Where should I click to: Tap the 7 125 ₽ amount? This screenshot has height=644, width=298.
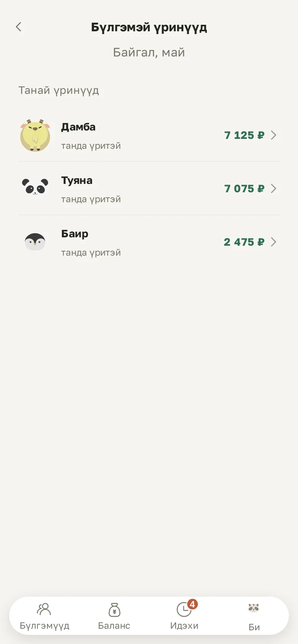(244, 135)
